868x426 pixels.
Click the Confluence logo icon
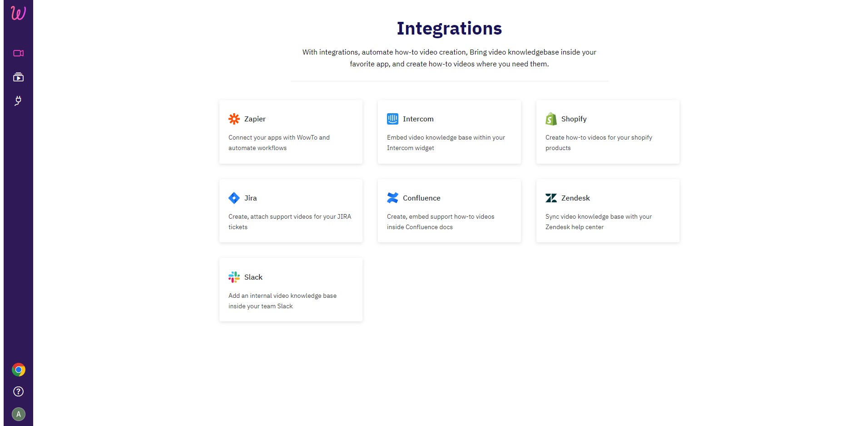pos(392,198)
